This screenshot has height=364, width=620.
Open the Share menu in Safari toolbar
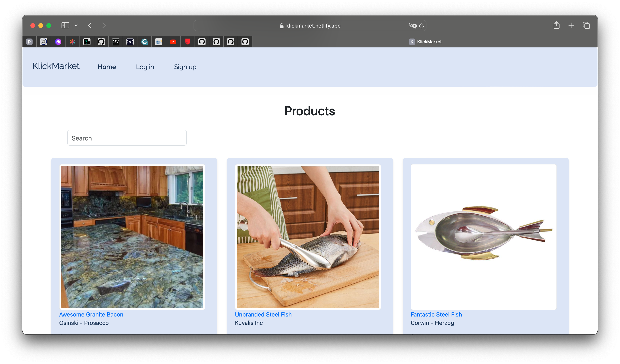(556, 25)
